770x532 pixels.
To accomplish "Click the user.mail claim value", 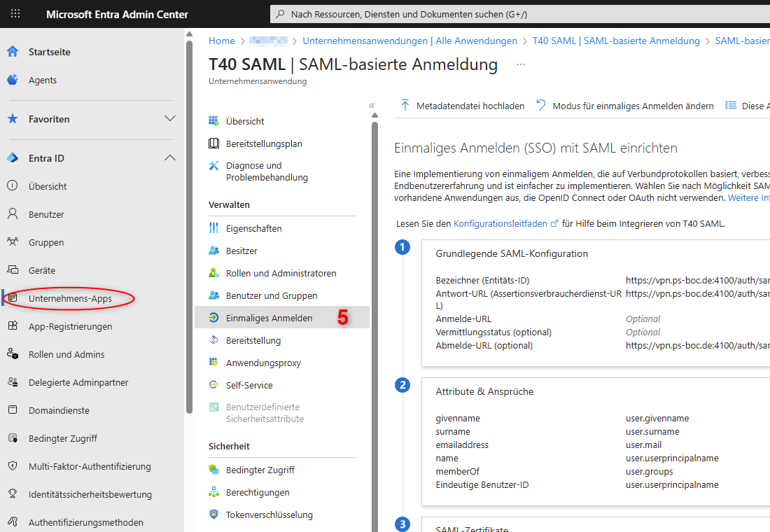I will coord(643,445).
